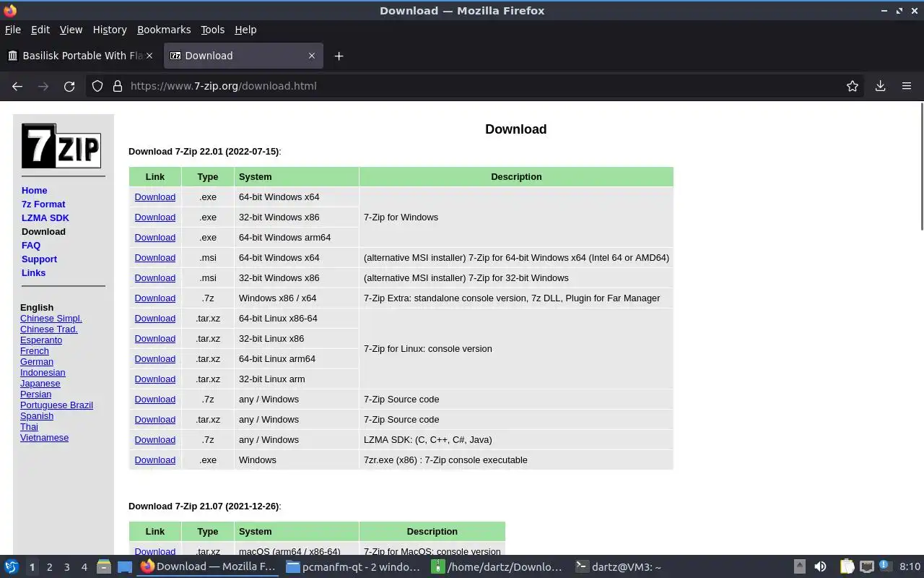Open the File menu
This screenshot has height=578, width=924.
coord(12,30)
